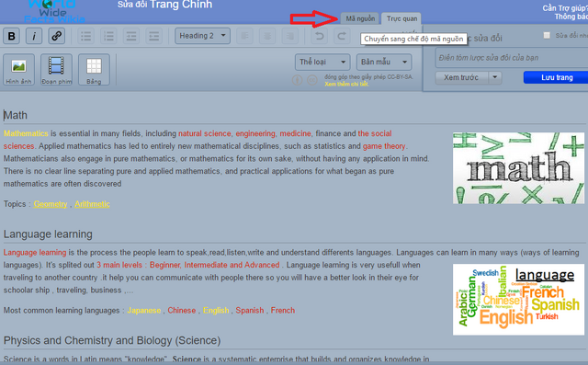Open the Bản mẫu dropdown
Screen dimensions: 588x365
pos(384,62)
